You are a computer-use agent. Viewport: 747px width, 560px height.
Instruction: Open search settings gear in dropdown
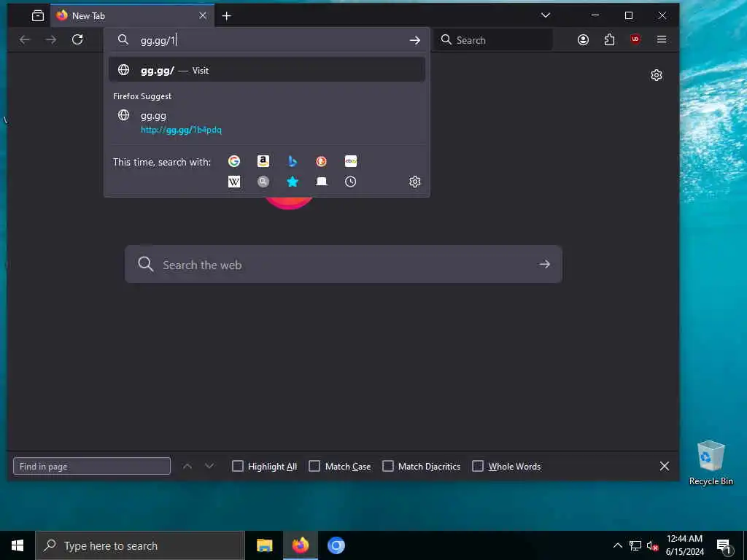point(415,182)
